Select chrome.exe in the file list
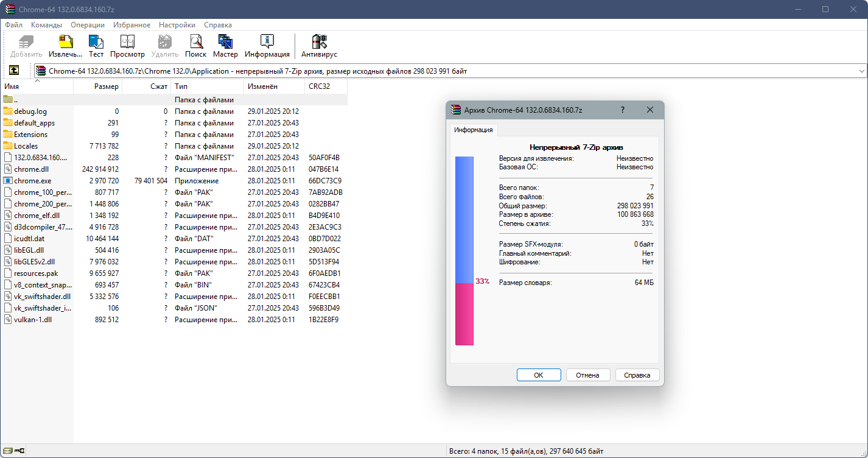 (32, 181)
